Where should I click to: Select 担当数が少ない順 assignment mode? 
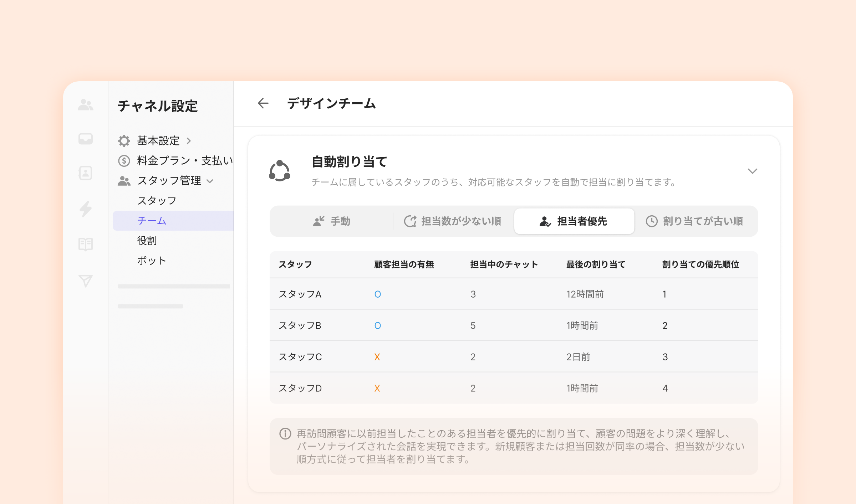453,221
